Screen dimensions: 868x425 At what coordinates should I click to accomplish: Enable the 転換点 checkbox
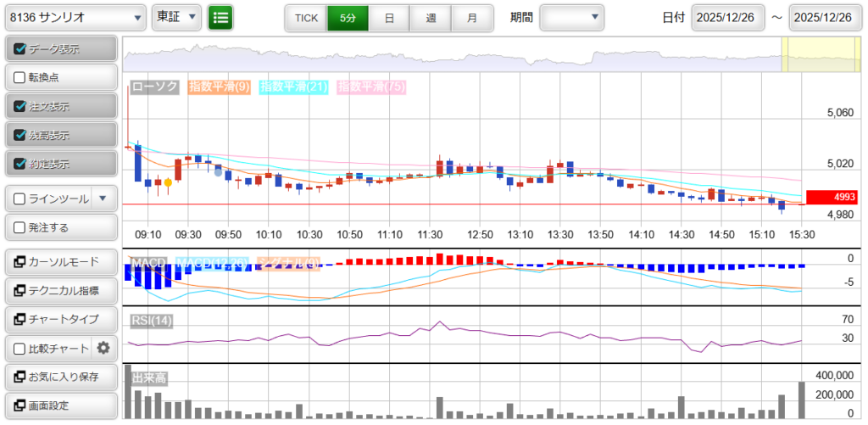[20, 77]
